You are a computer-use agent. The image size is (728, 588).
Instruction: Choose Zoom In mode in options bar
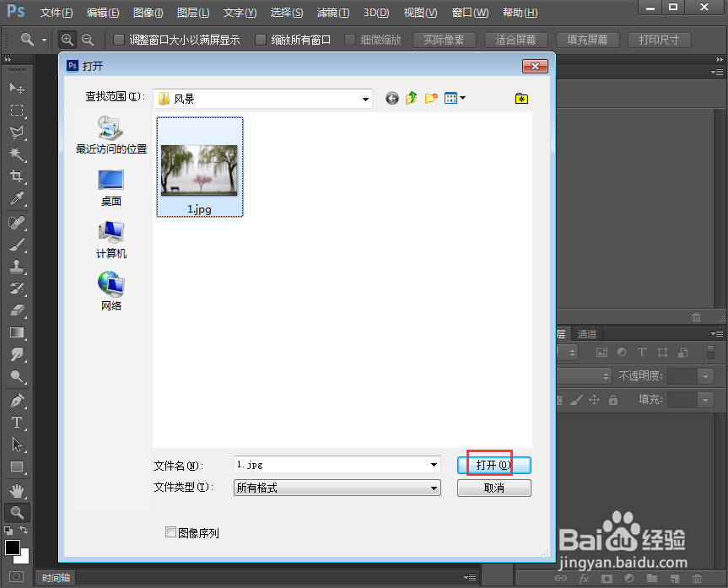(x=67, y=40)
